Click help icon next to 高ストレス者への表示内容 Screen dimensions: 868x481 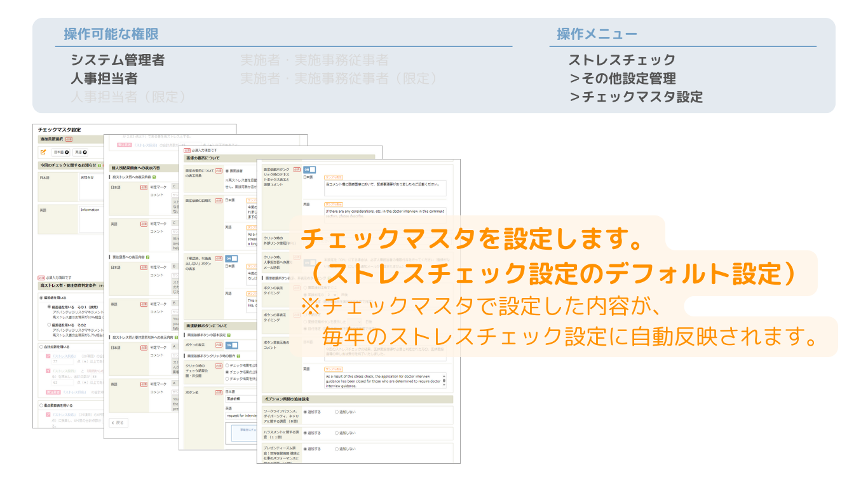[154, 177]
